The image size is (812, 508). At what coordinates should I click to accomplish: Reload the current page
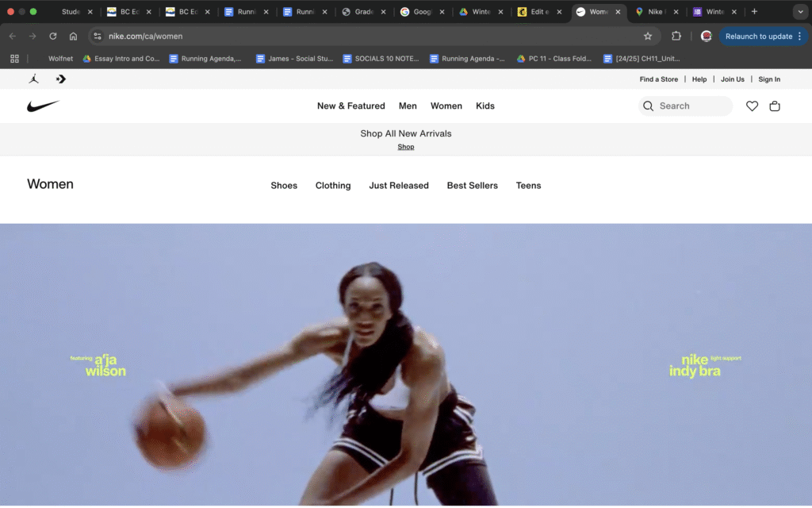pyautogui.click(x=53, y=36)
